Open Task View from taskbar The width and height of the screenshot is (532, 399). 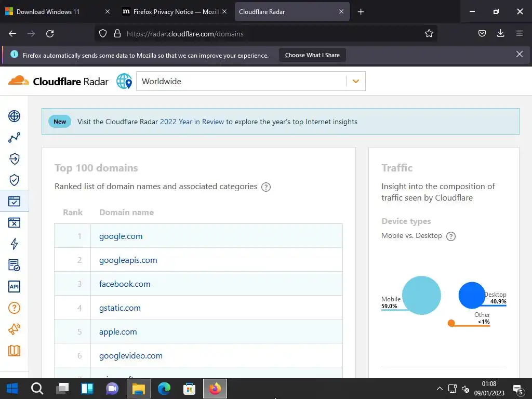[62, 389]
